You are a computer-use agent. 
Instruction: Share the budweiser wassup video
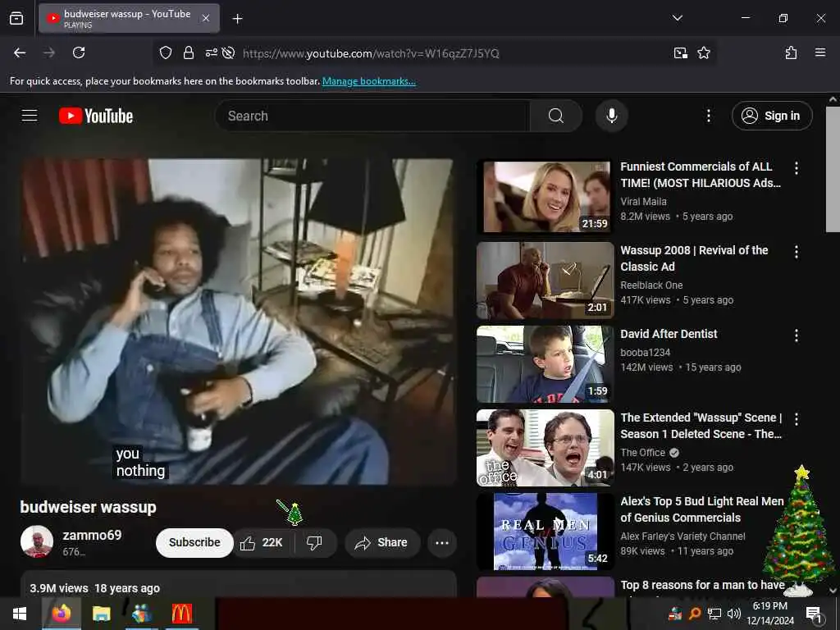382,543
